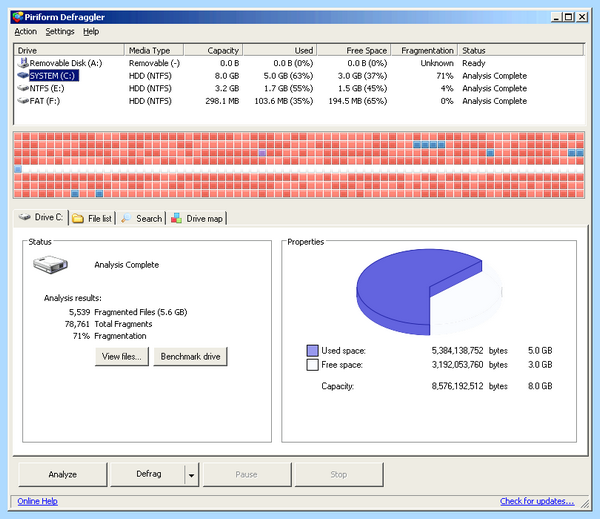Switch to the File list tab
Image resolution: width=600 pixels, height=519 pixels.
tap(92, 219)
